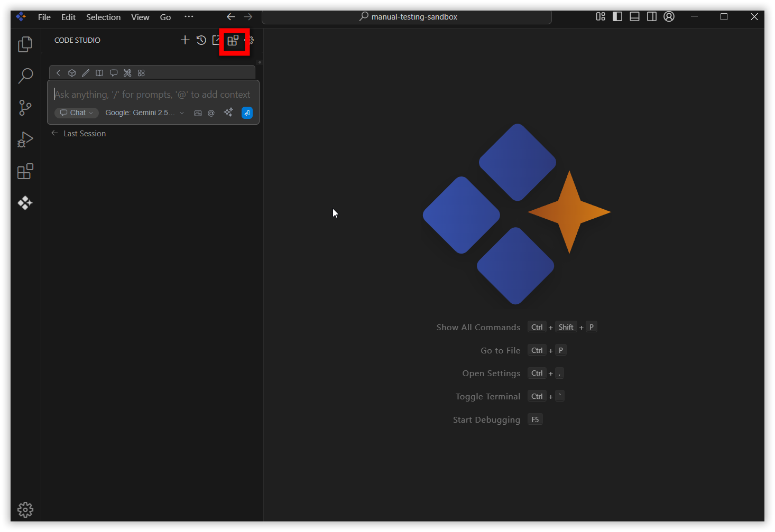This screenshot has height=532, width=775.
Task: Open the Extensions view in activity bar
Action: coord(25,171)
